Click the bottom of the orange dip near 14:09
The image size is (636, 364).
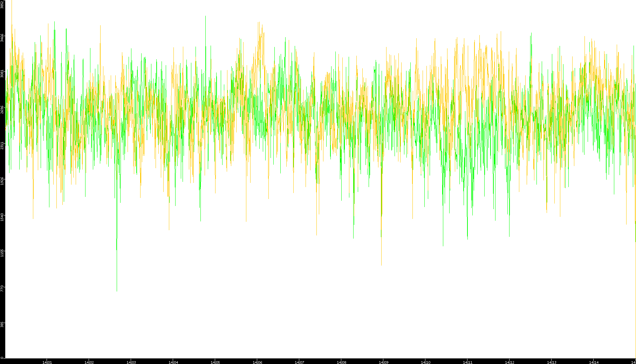[x=381, y=265]
